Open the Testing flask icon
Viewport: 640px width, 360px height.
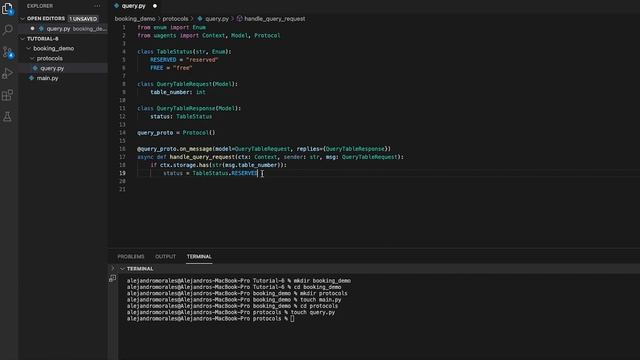click(7, 117)
